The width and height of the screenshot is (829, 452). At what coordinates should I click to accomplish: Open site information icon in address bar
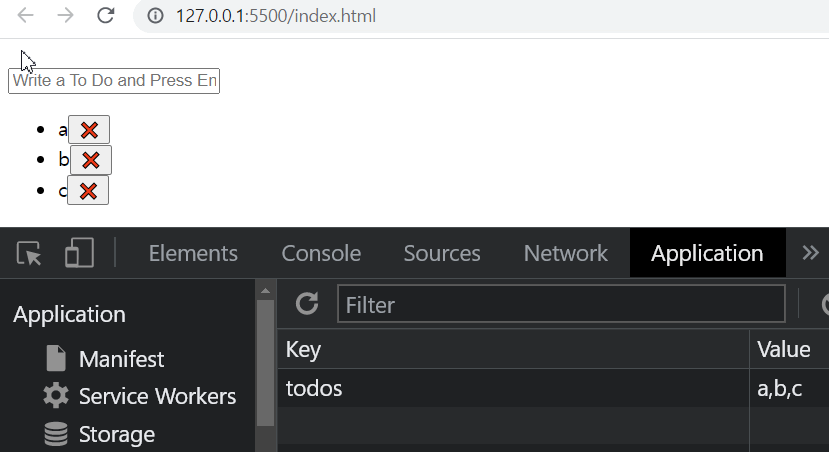point(155,16)
